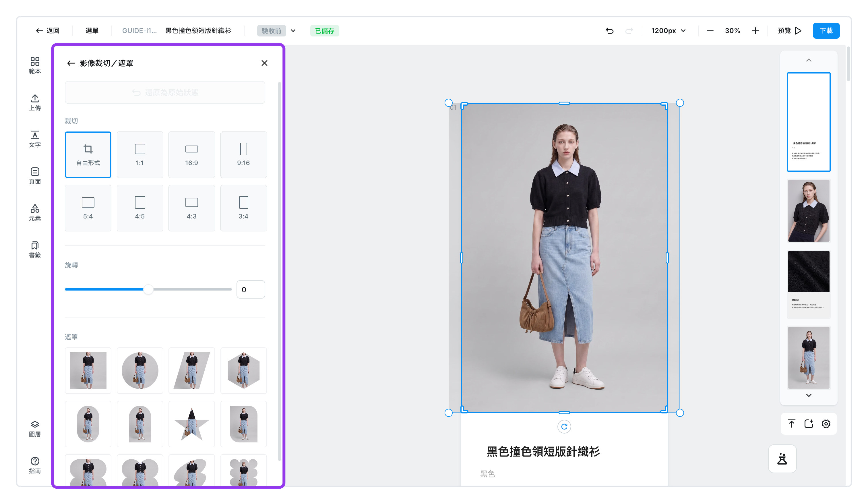Select the black fabric page thumbnail

tap(808, 285)
